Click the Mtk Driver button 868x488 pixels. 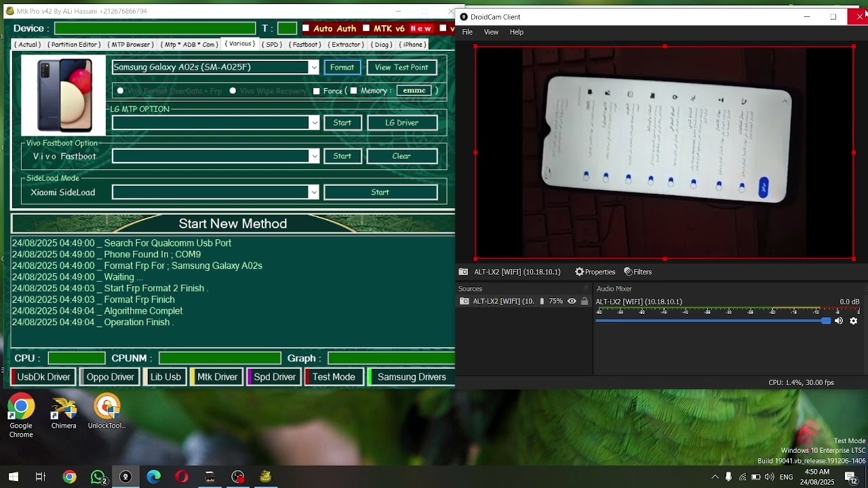216,377
